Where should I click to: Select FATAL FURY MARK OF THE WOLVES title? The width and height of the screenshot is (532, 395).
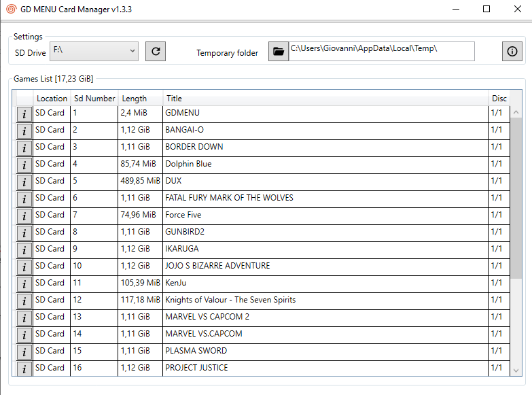(325, 199)
